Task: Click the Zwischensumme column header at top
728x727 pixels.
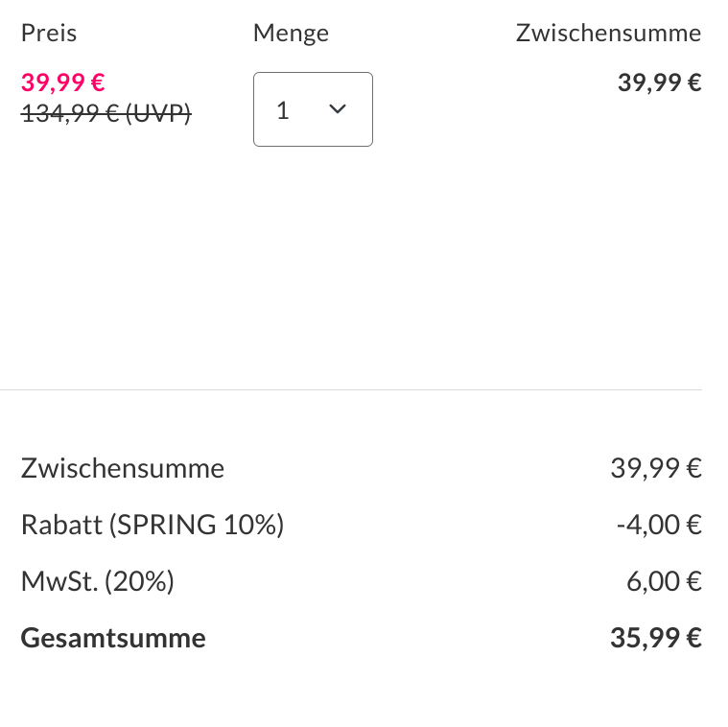Action: [608, 33]
